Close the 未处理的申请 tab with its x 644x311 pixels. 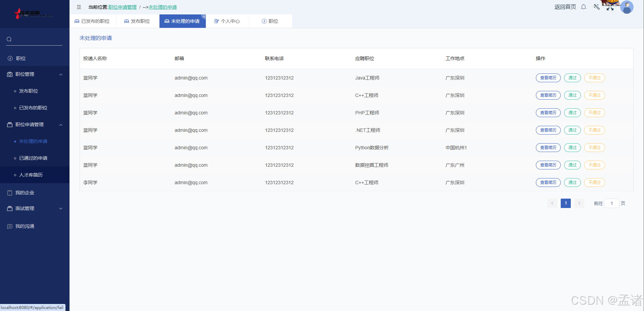point(204,16)
